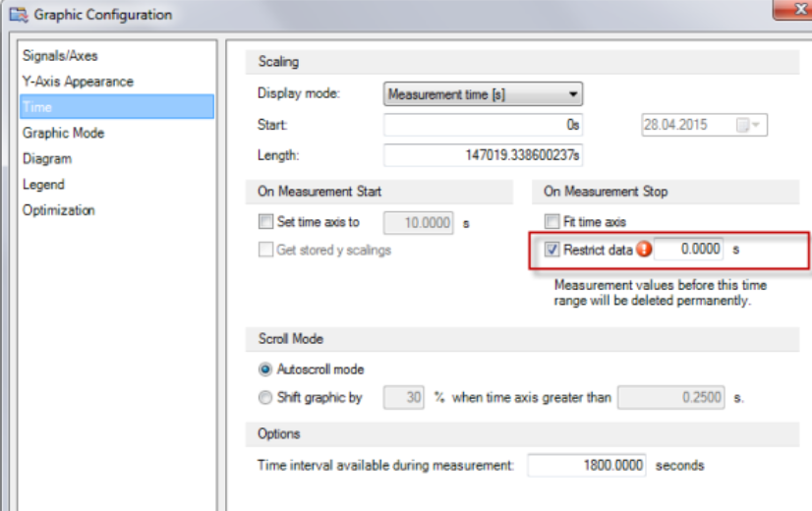
Task: Select Shift graphic by radio option
Action: [264, 398]
